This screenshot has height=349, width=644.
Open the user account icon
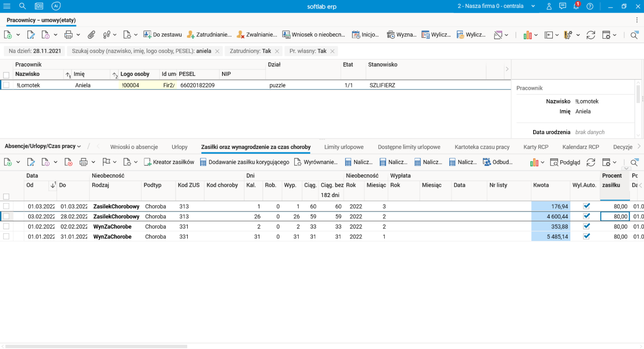point(549,7)
